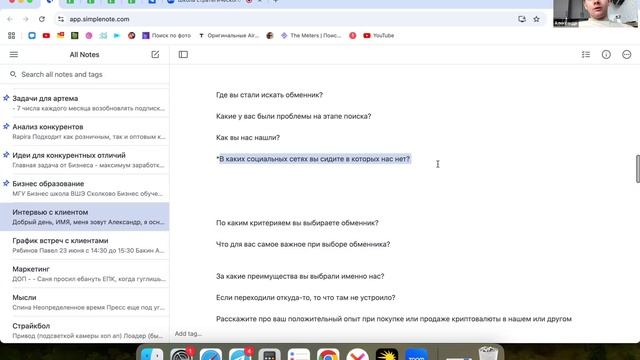Click the 'All Notes' heading
The height and width of the screenshot is (360, 640).
tap(84, 54)
